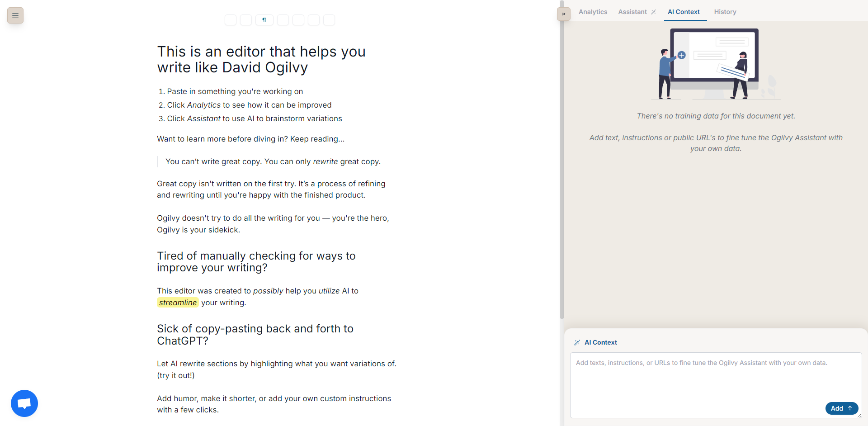This screenshot has width=868, height=426.
Task: Click the first button in the formatting toolbar
Action: point(231,20)
